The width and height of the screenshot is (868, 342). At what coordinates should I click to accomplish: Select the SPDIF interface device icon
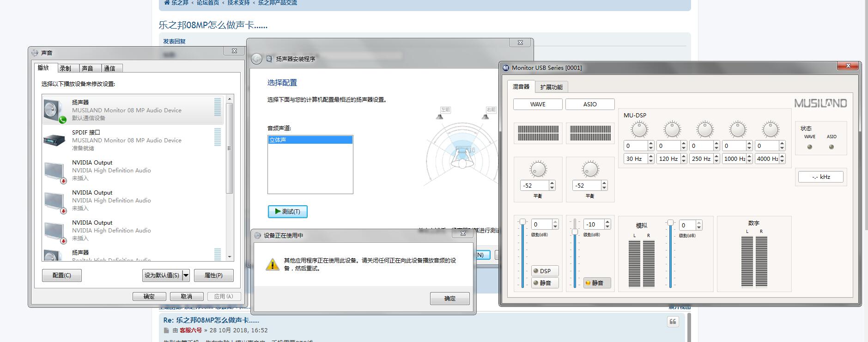pos(55,140)
